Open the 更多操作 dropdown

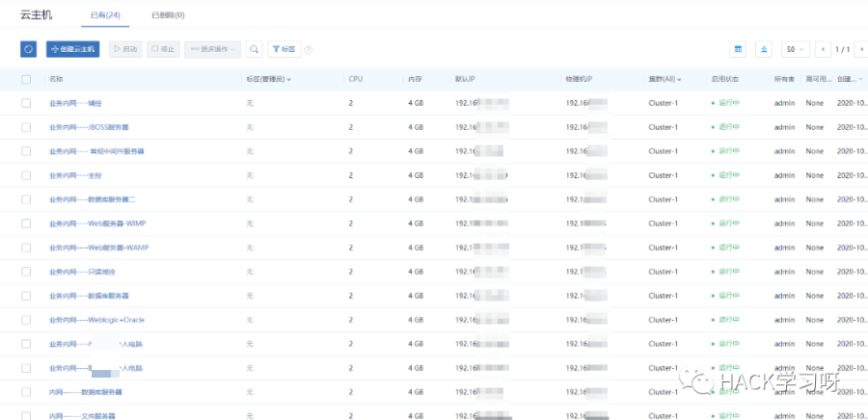tap(212, 49)
